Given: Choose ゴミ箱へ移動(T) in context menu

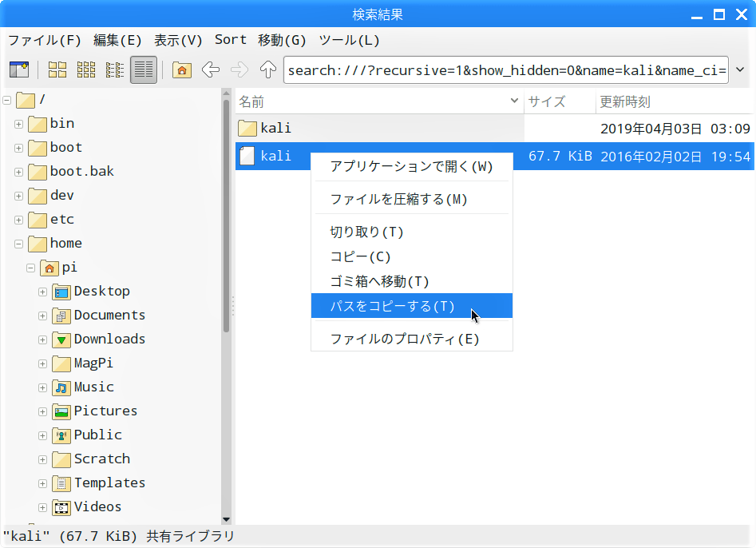Looking at the screenshot, I should click(412, 281).
